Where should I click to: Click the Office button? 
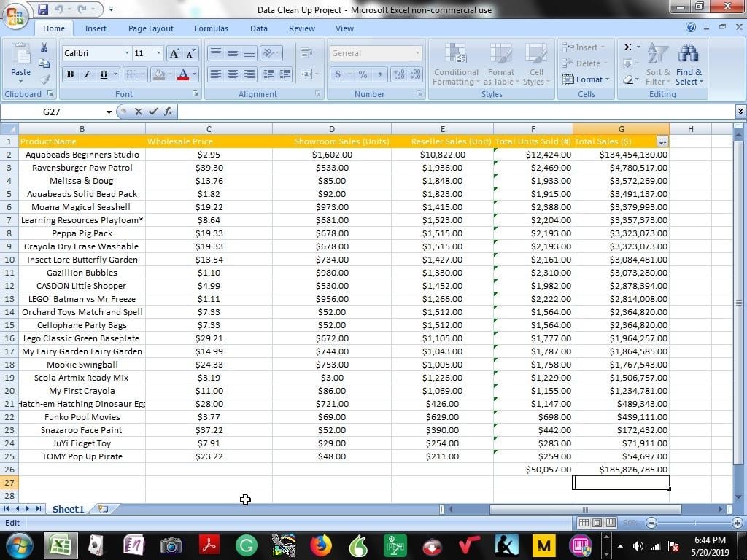click(x=15, y=16)
